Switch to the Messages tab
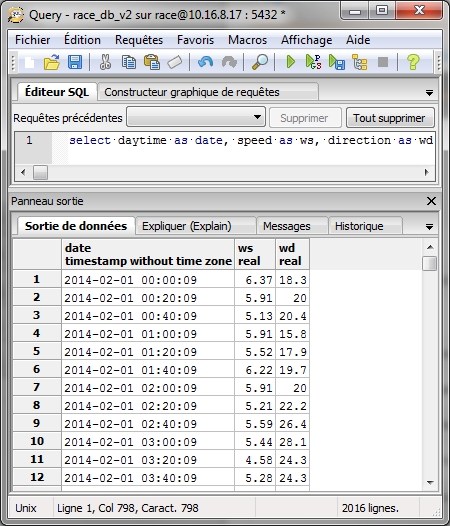The height and width of the screenshot is (526, 450). (287, 226)
